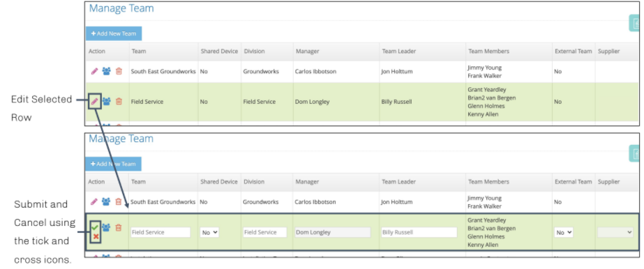Viewport: 644px width, 269px height.
Task: Open team members icon in lower South East Groundworks row
Action: tap(106, 202)
